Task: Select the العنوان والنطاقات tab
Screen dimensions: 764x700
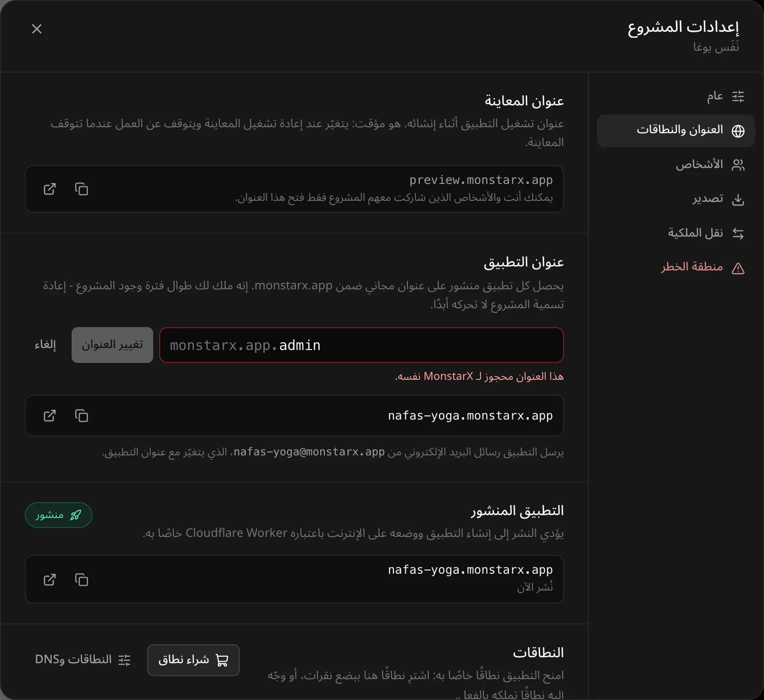Action: pos(676,131)
